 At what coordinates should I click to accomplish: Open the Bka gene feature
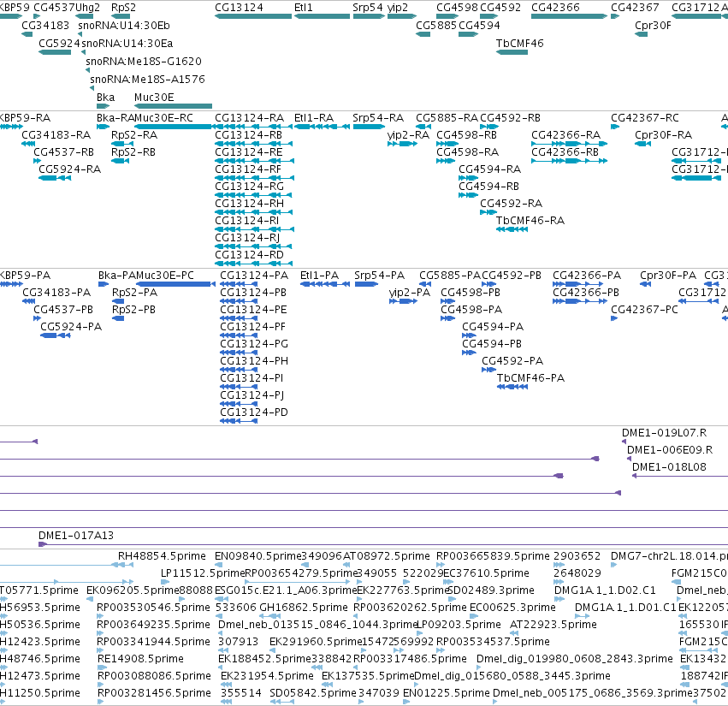coord(103,106)
